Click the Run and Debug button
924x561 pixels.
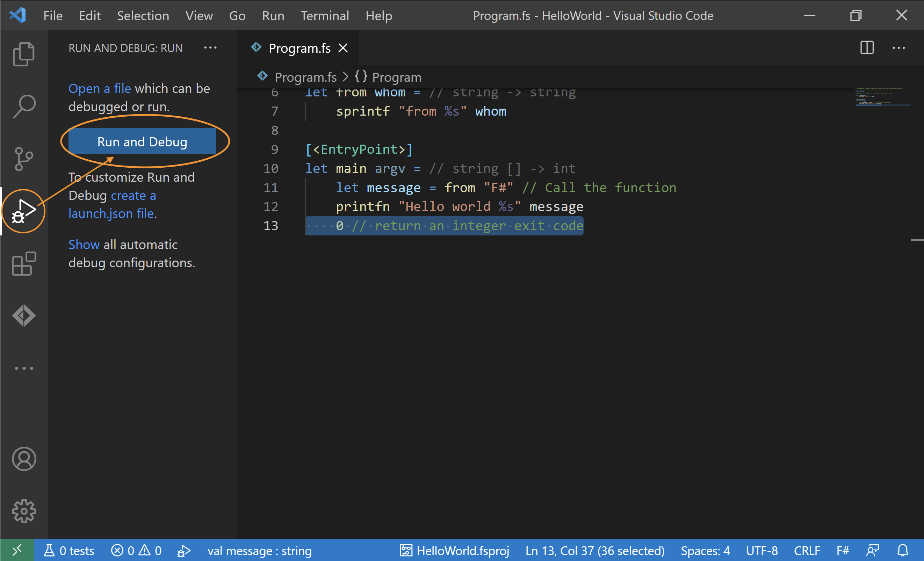[142, 142]
